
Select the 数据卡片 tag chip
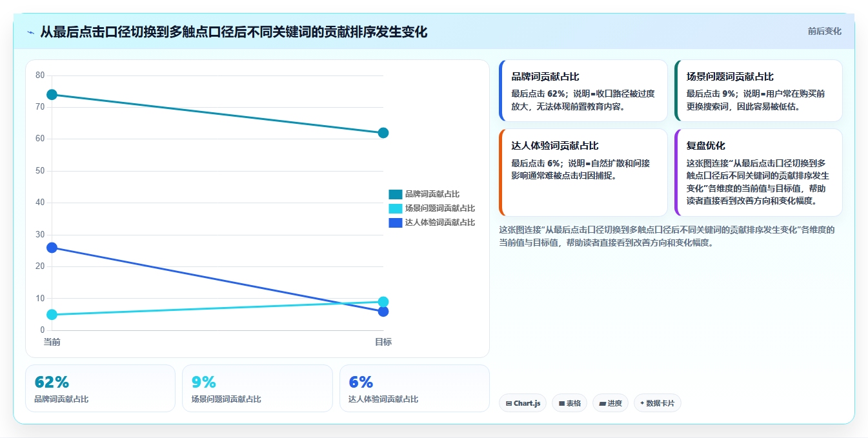click(658, 403)
